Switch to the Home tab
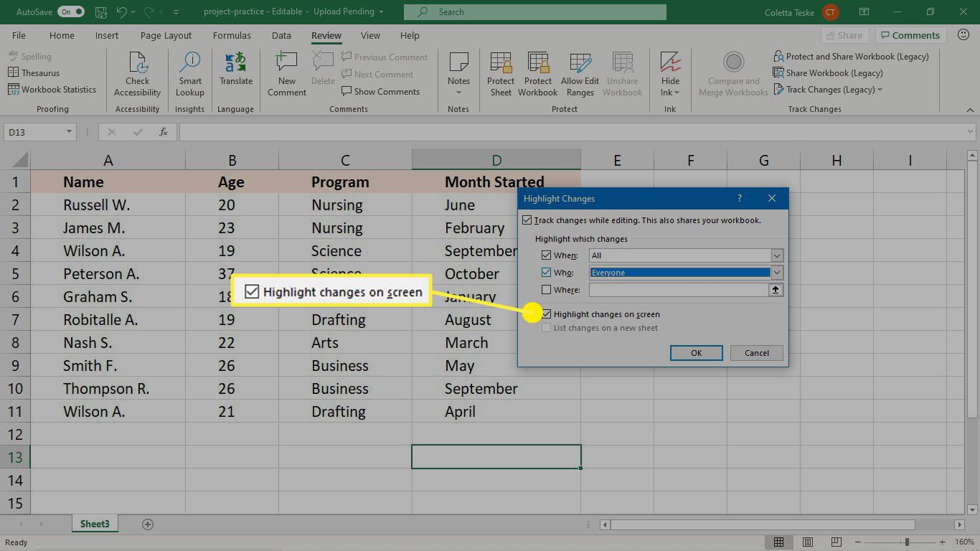 pos(62,35)
